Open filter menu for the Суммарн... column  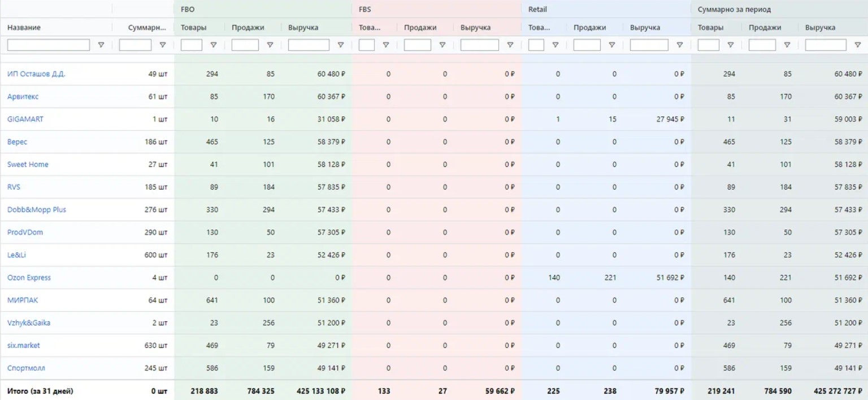tap(163, 45)
